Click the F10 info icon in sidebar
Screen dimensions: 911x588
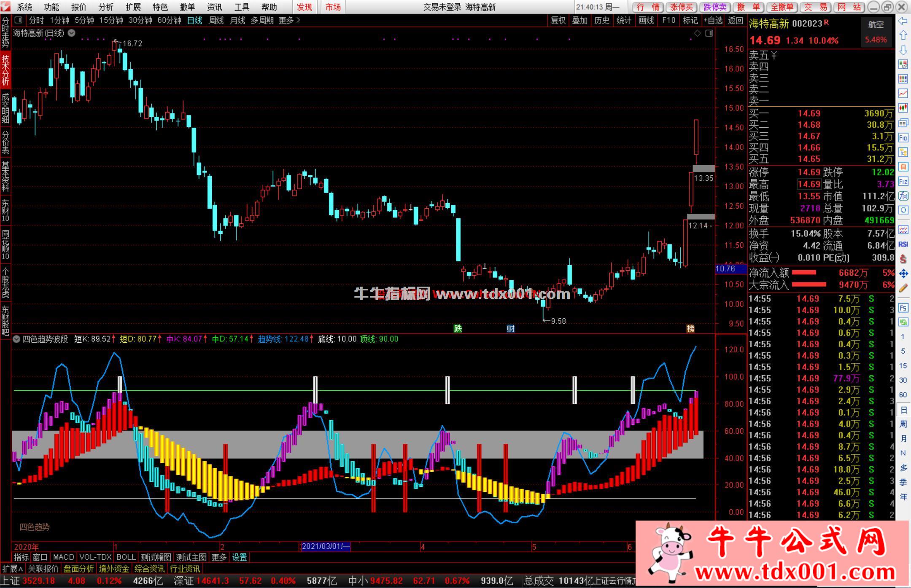coord(903,137)
